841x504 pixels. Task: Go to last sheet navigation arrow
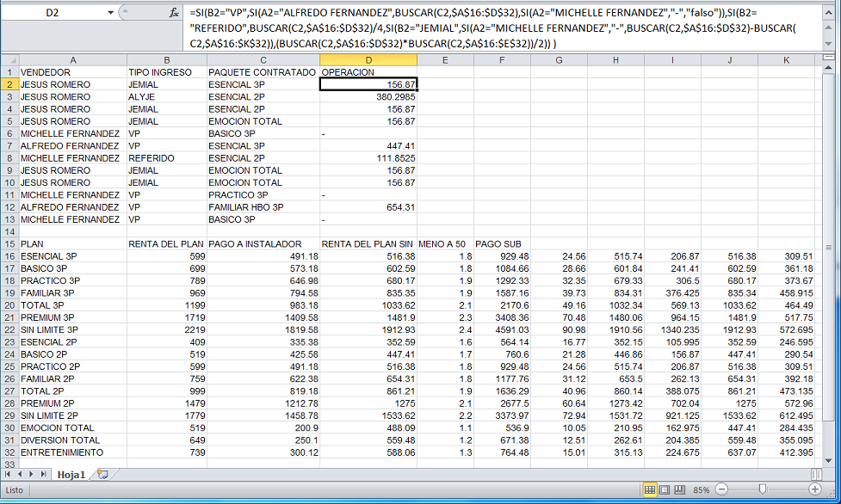pos(43,475)
